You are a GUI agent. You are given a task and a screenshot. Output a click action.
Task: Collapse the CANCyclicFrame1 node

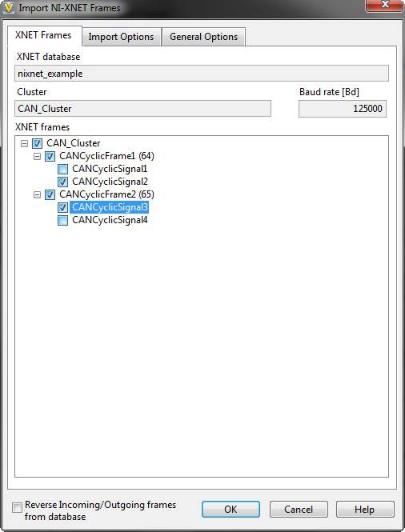coord(37,157)
